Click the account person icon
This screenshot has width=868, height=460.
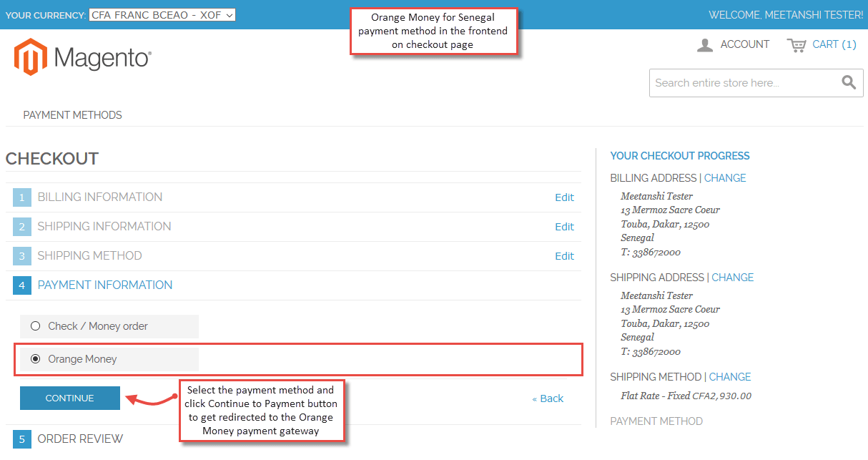[705, 45]
